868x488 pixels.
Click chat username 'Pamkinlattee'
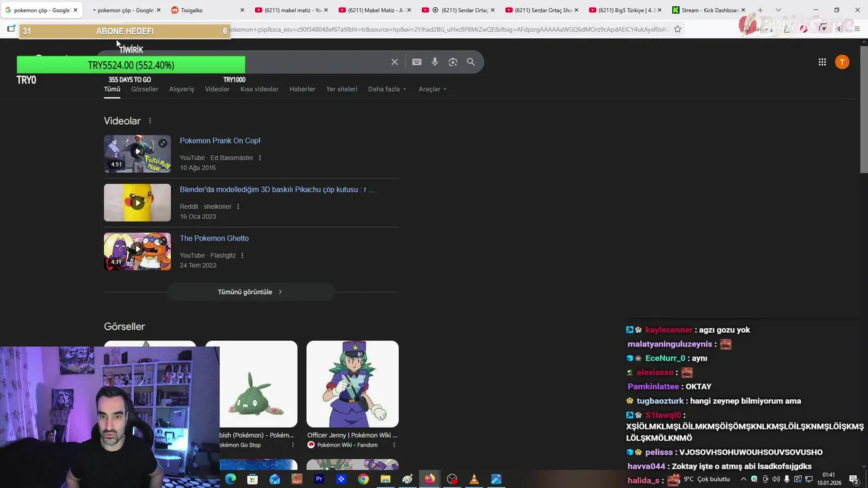[653, 386]
